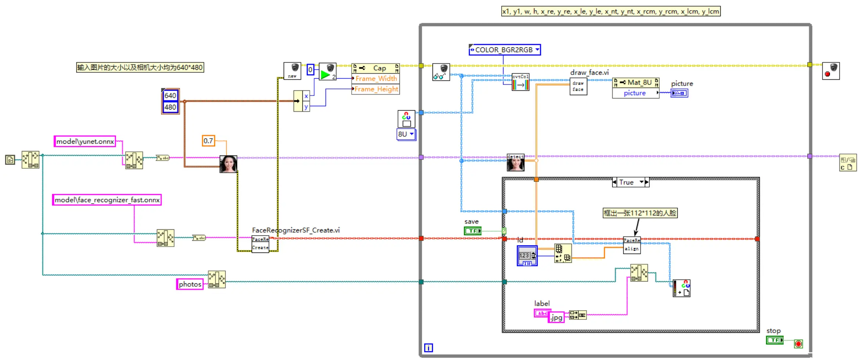Select the image write to file node
This screenshot has height=362, width=868.
pyautogui.click(x=681, y=288)
